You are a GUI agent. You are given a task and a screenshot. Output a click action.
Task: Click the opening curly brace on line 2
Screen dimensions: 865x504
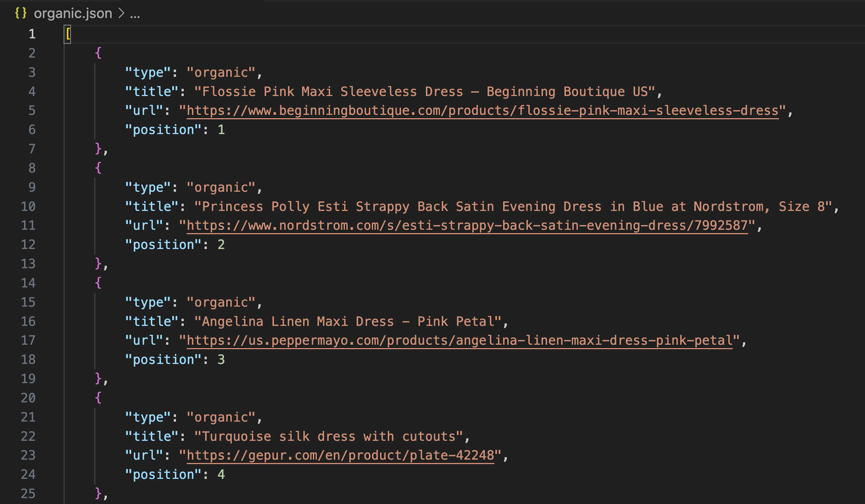[x=98, y=53]
